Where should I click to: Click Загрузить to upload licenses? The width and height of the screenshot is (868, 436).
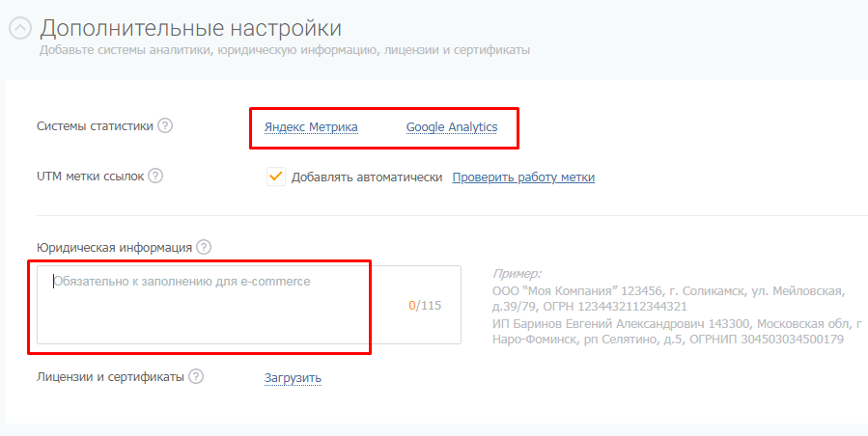[293, 378]
